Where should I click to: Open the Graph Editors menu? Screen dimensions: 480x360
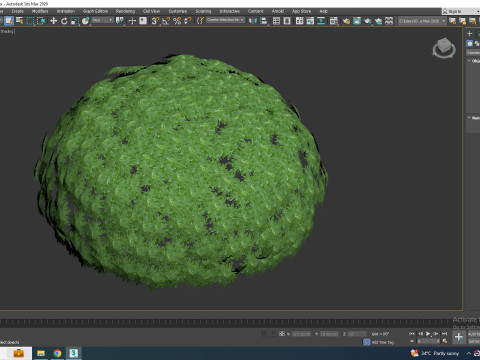pyautogui.click(x=95, y=11)
